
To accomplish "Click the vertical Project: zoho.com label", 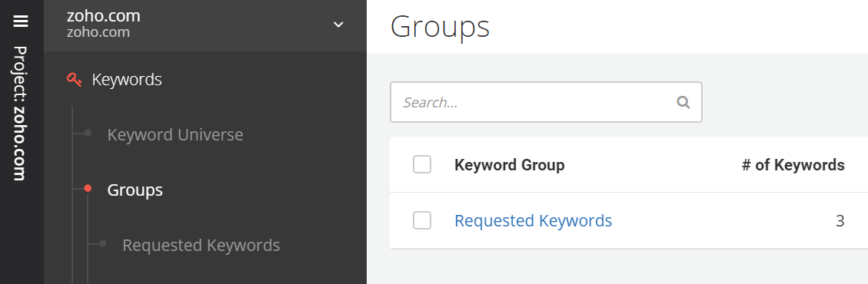I will click(x=21, y=114).
